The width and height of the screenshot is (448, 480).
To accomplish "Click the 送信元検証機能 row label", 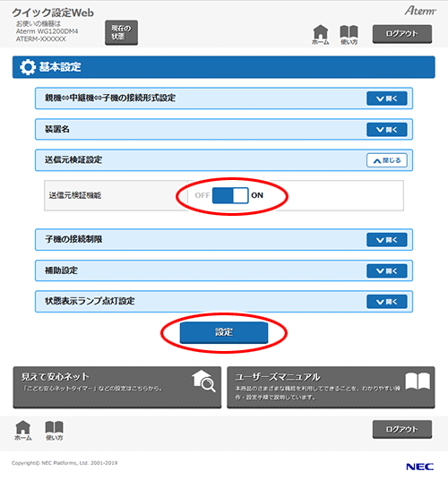I will tap(75, 195).
